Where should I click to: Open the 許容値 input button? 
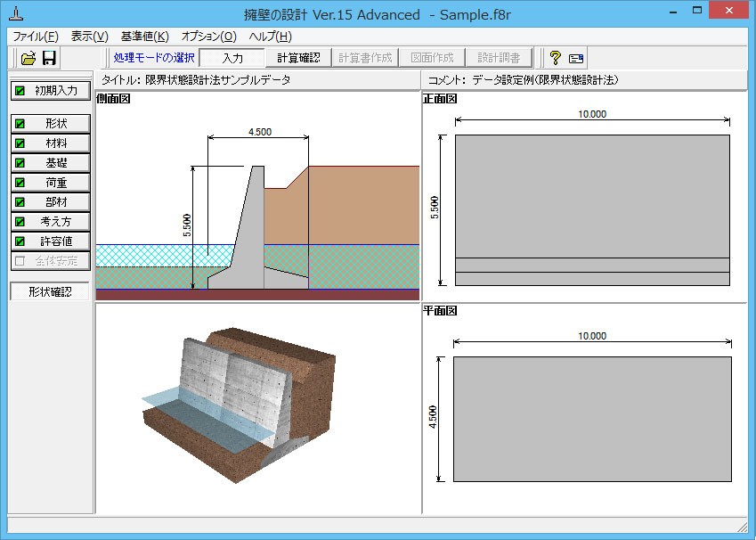point(51,241)
